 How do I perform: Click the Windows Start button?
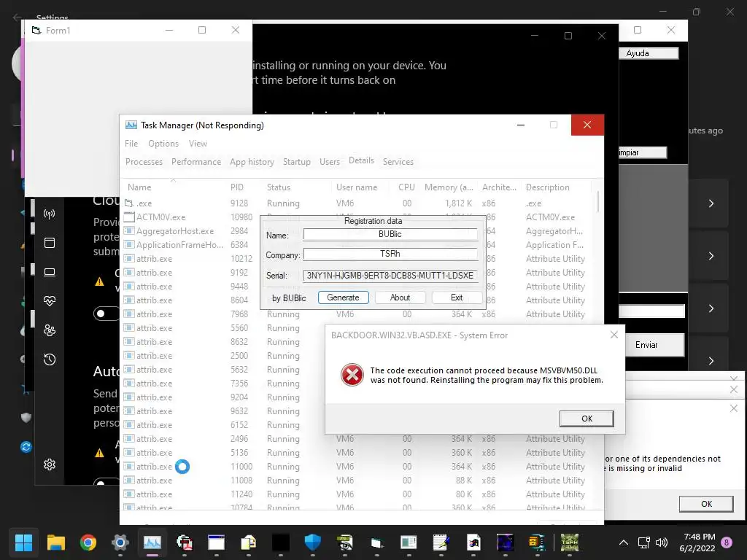(23, 542)
